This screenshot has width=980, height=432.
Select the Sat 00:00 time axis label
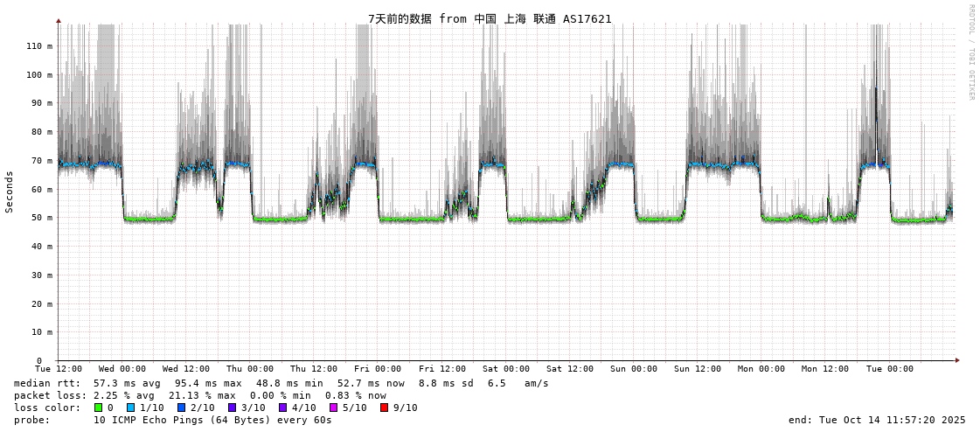pyautogui.click(x=506, y=369)
